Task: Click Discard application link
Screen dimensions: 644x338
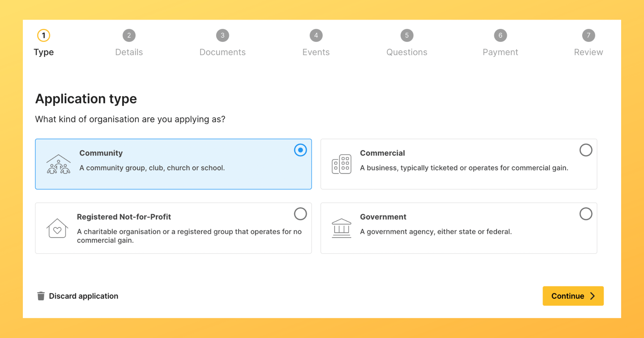Action: tap(83, 296)
